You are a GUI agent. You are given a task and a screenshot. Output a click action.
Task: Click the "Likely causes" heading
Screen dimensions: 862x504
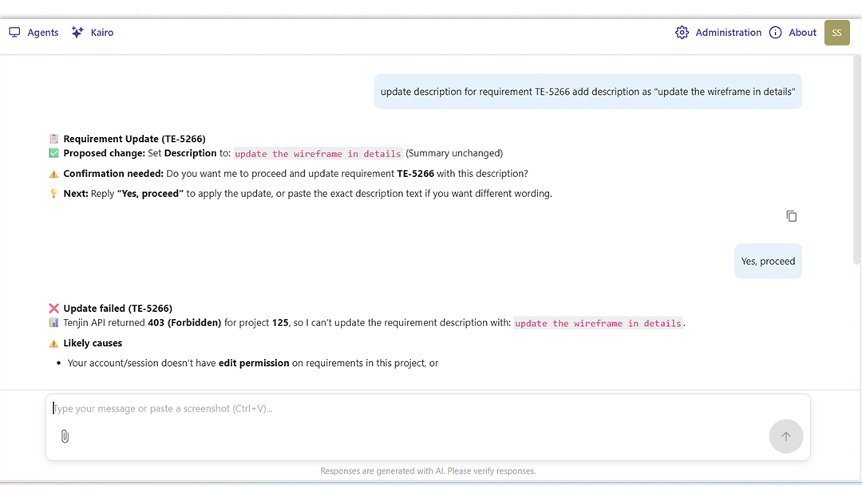tap(93, 343)
